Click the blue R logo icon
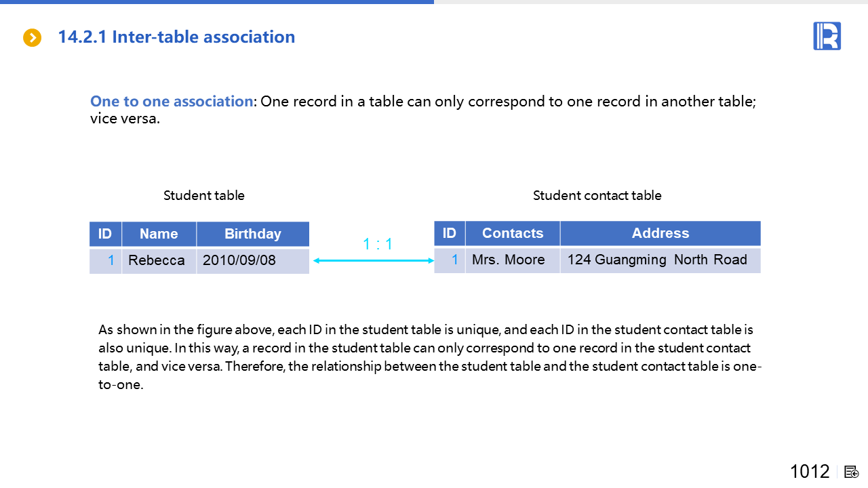The width and height of the screenshot is (868, 488). coord(827,36)
